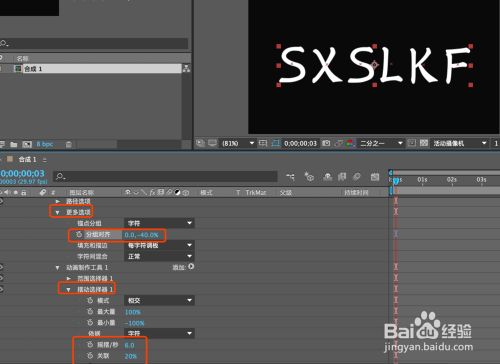This screenshot has height=364, width=500.
Task: Click the 父级 column header
Action: pyautogui.click(x=286, y=193)
